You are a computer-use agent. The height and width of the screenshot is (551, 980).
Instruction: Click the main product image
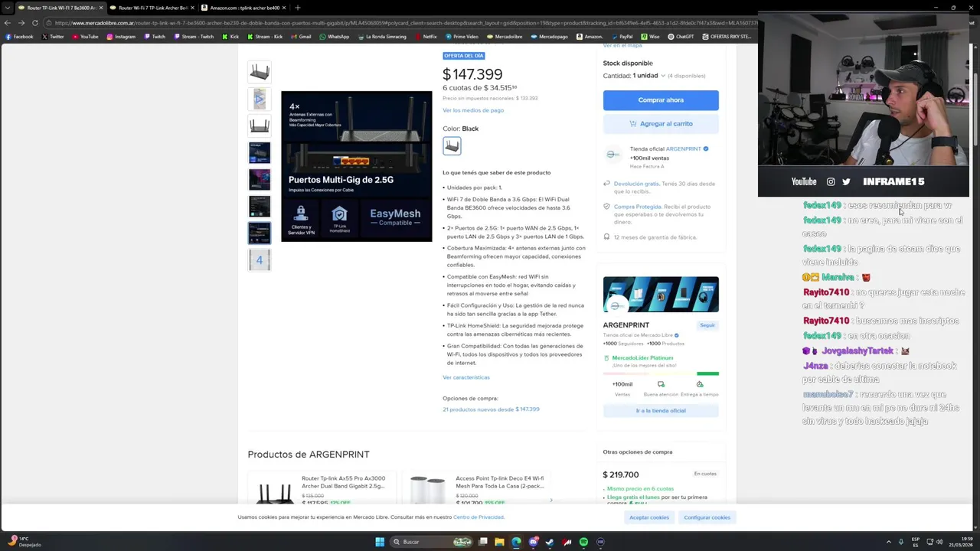click(357, 166)
